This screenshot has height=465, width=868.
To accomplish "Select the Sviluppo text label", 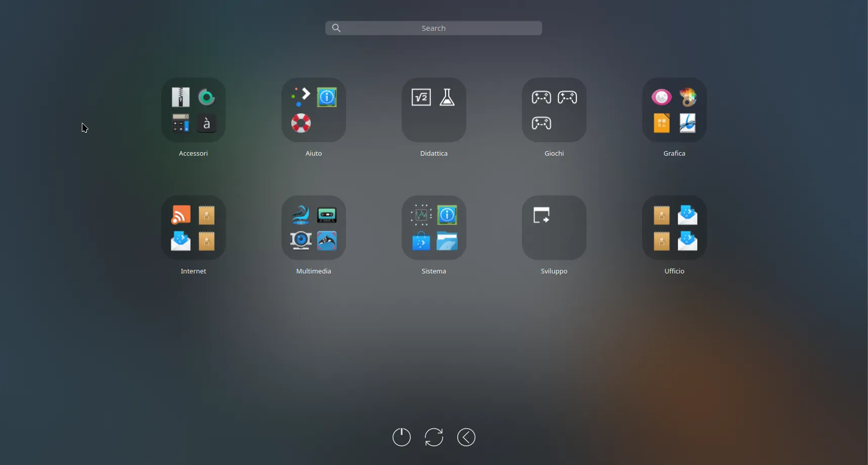I will (554, 271).
